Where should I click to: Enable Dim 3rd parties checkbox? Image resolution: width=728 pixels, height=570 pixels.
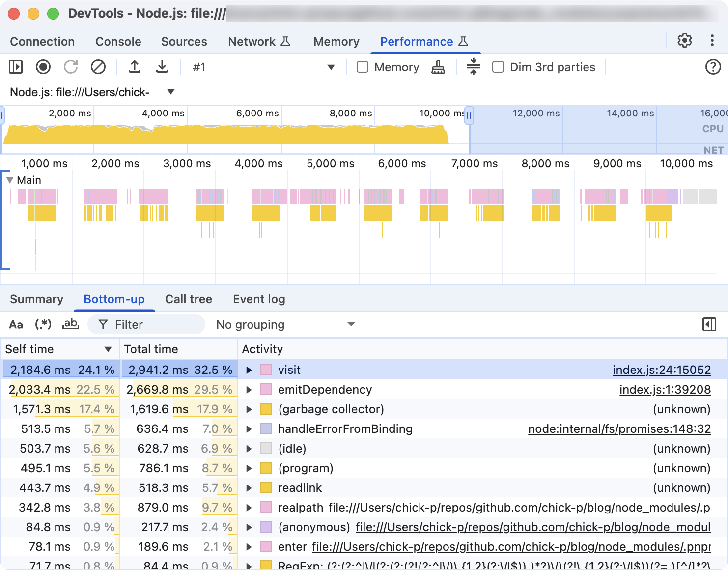(x=498, y=67)
